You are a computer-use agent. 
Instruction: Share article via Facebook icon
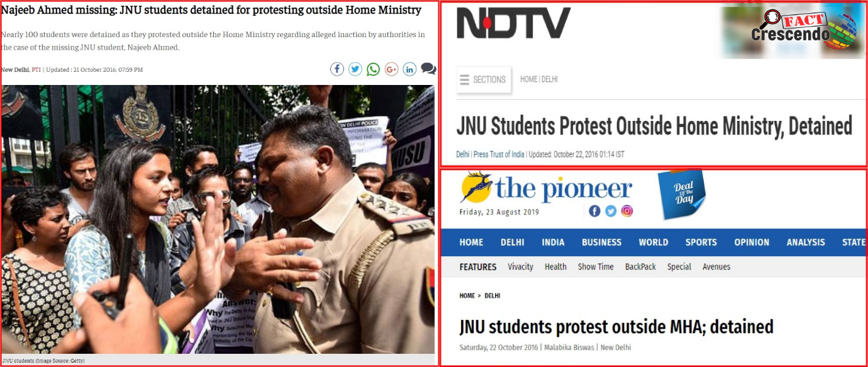[337, 69]
